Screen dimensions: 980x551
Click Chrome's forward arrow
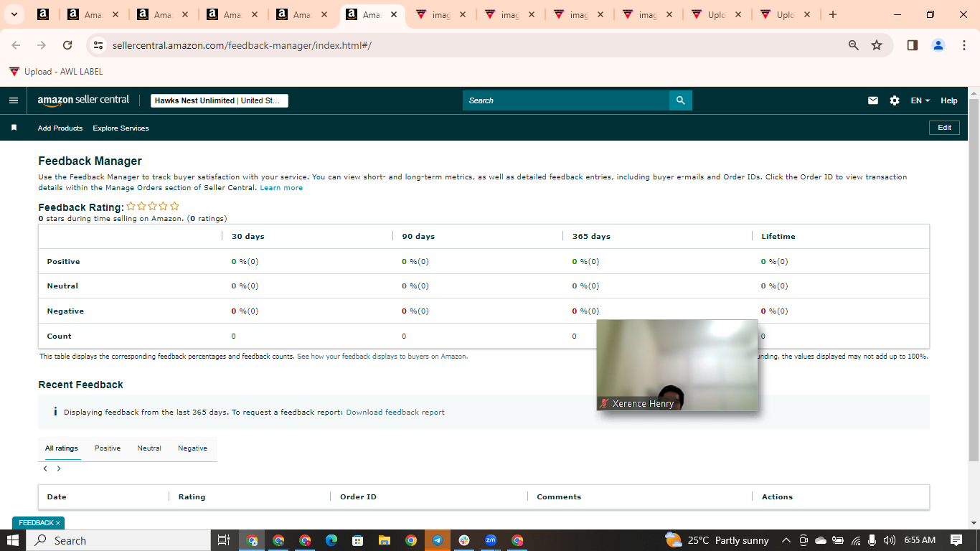pyautogui.click(x=42, y=45)
